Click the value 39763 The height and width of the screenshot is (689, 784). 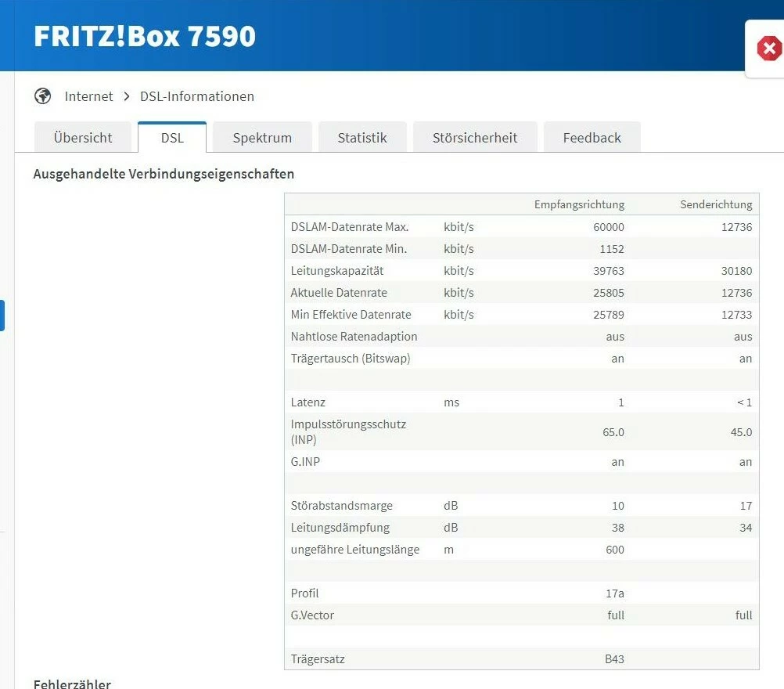coord(609,271)
